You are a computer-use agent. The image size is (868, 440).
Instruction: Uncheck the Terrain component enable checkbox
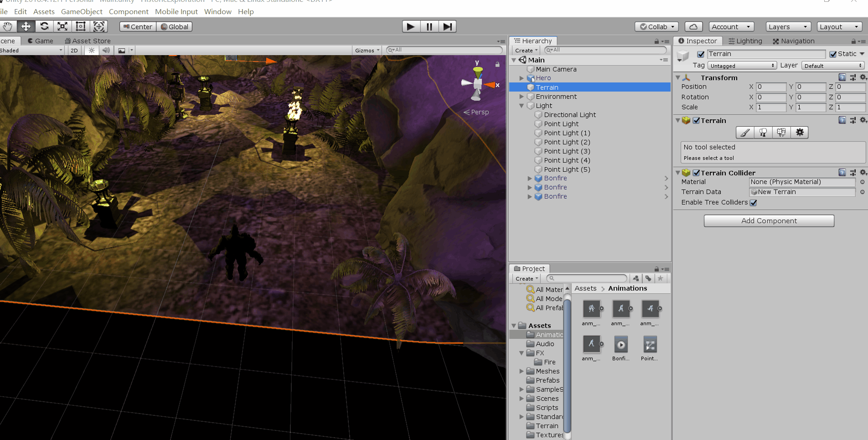coord(697,121)
